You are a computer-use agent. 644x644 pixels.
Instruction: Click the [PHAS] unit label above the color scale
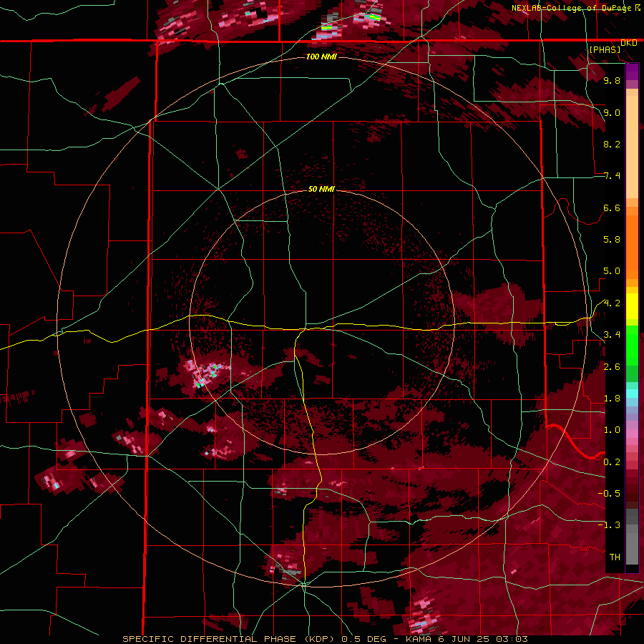pyautogui.click(x=605, y=49)
